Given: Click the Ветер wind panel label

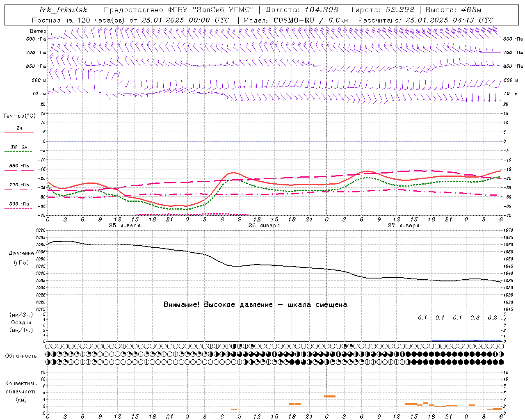Looking at the screenshot, I should (38, 31).
